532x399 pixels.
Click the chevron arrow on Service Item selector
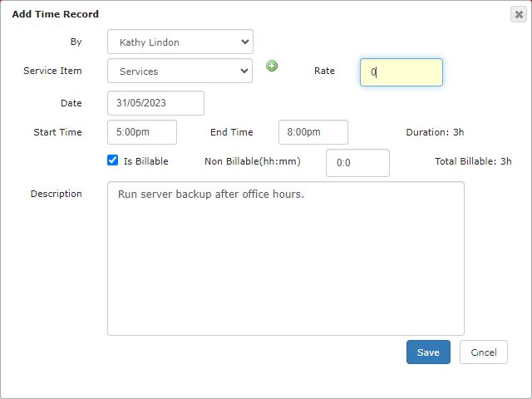pos(244,71)
